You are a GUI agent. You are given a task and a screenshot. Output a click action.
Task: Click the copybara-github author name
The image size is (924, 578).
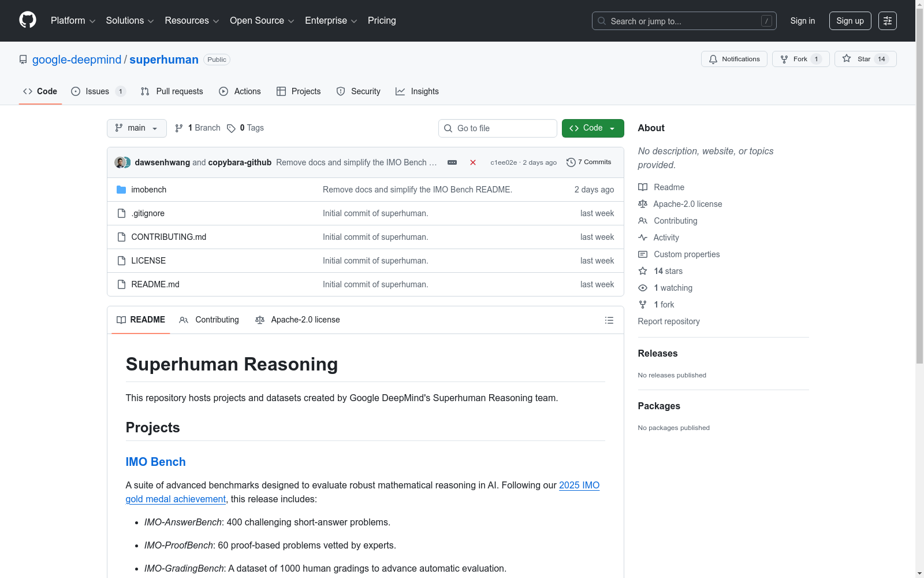tap(240, 162)
